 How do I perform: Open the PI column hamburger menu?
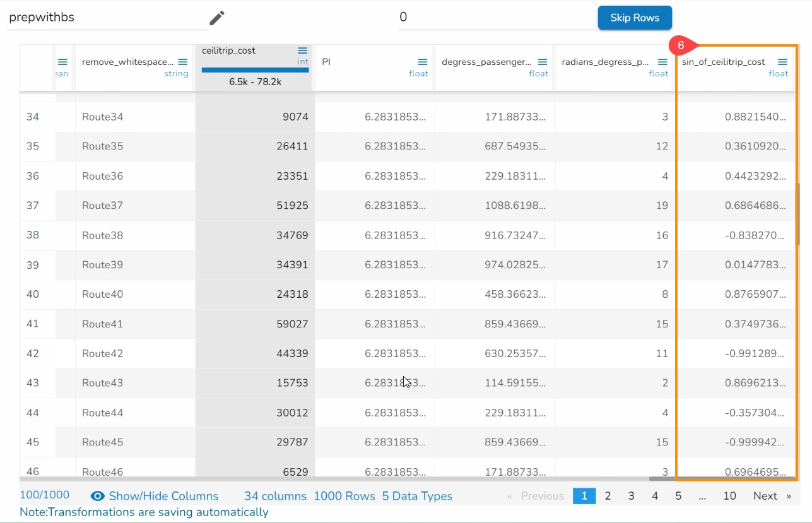pyautogui.click(x=422, y=62)
